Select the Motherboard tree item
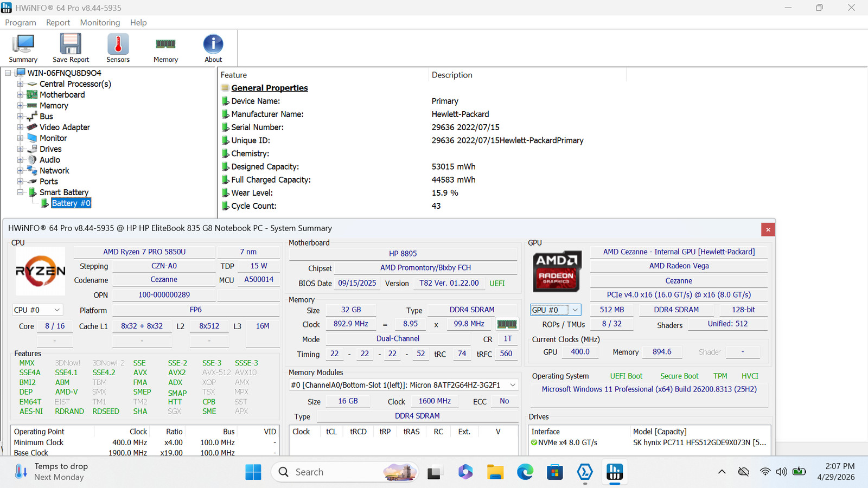 click(62, 95)
